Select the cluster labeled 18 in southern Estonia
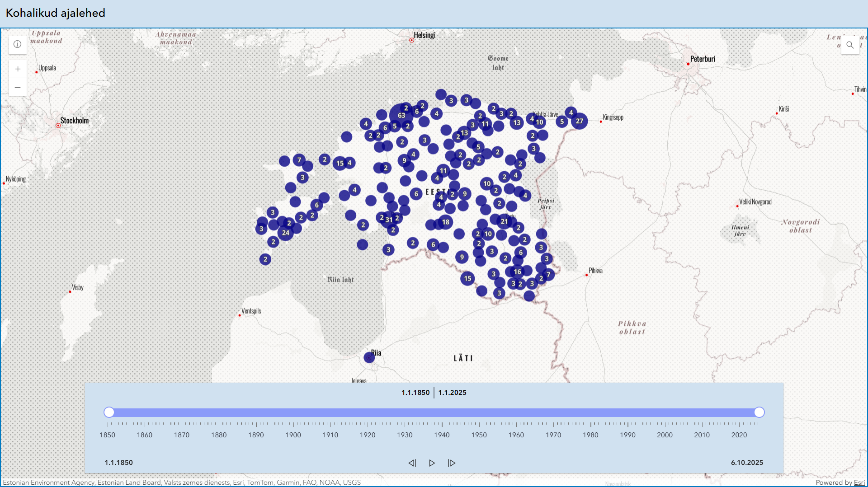868x487 pixels. (446, 222)
